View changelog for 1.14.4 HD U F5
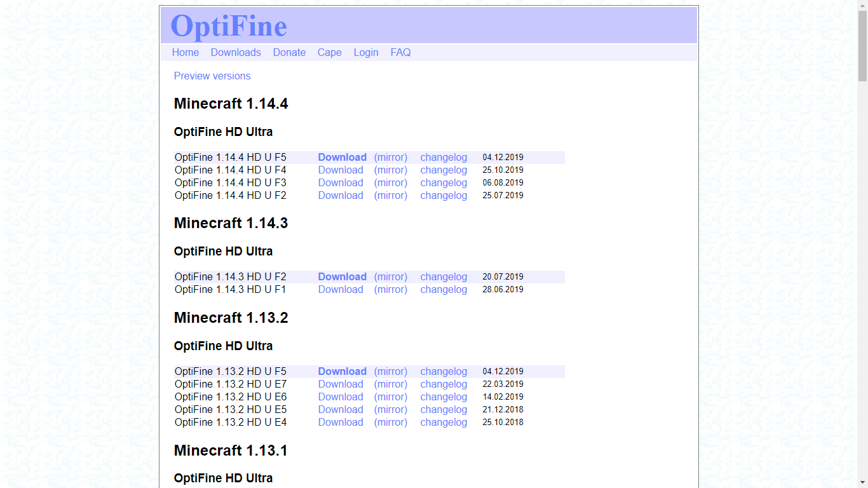The image size is (868, 488). pos(444,158)
